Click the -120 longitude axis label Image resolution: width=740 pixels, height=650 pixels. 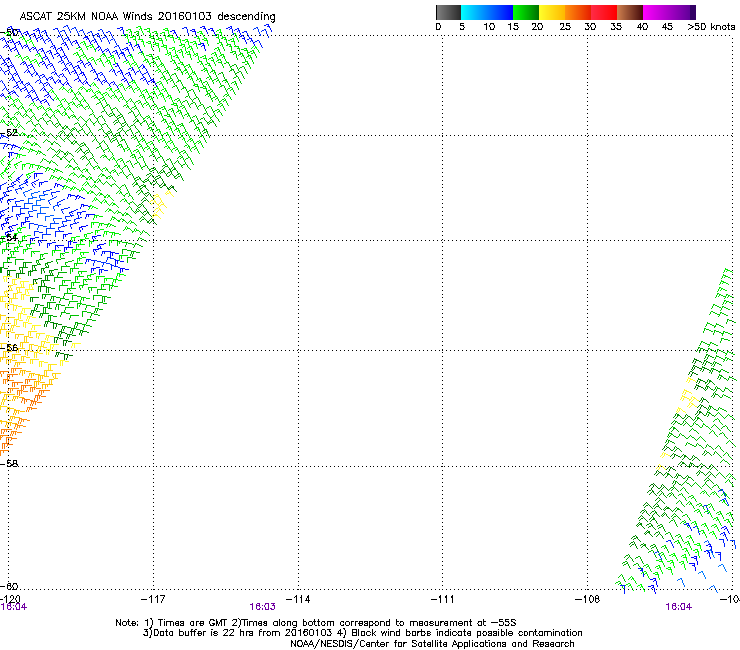click(x=10, y=599)
